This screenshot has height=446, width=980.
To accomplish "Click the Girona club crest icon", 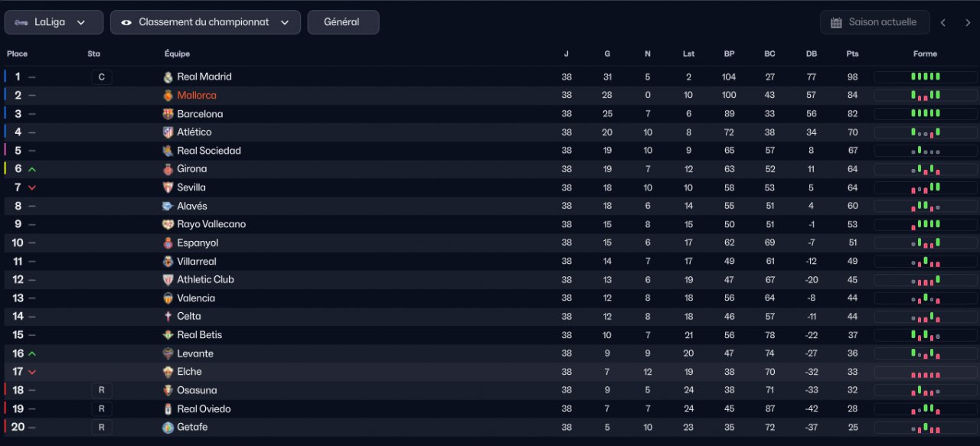I will 168,169.
